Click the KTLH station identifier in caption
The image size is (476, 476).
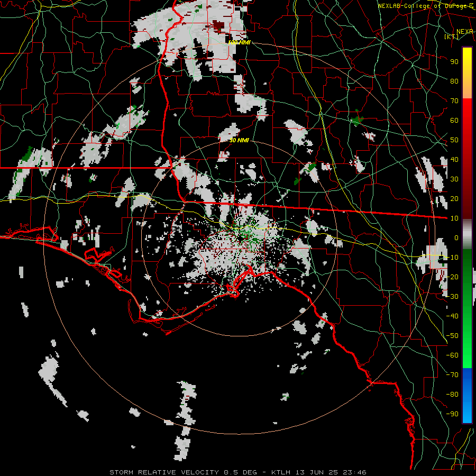281,472
